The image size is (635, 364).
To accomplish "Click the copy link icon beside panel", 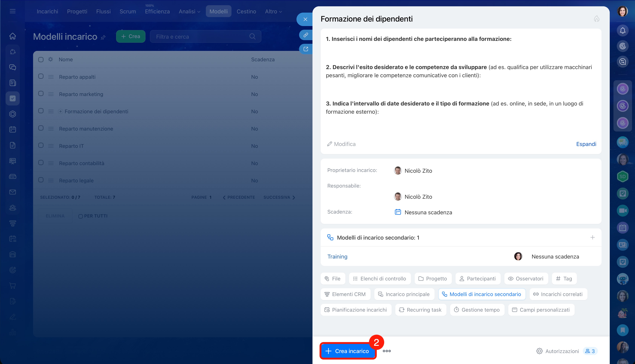I will 306,35.
